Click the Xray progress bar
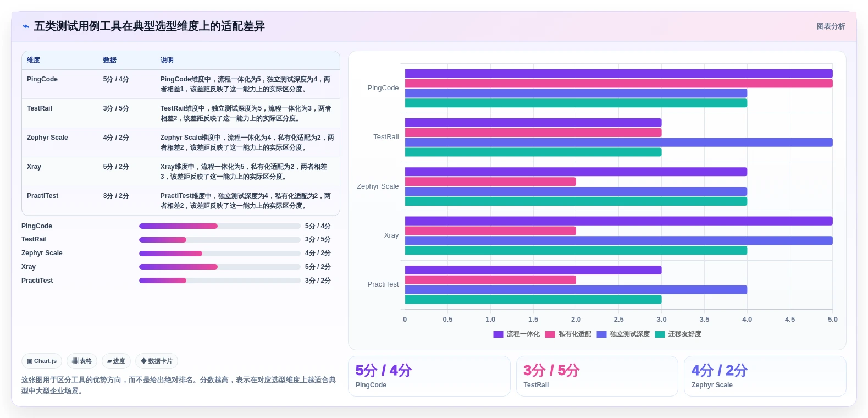The height and width of the screenshot is (418, 868). pos(220,267)
